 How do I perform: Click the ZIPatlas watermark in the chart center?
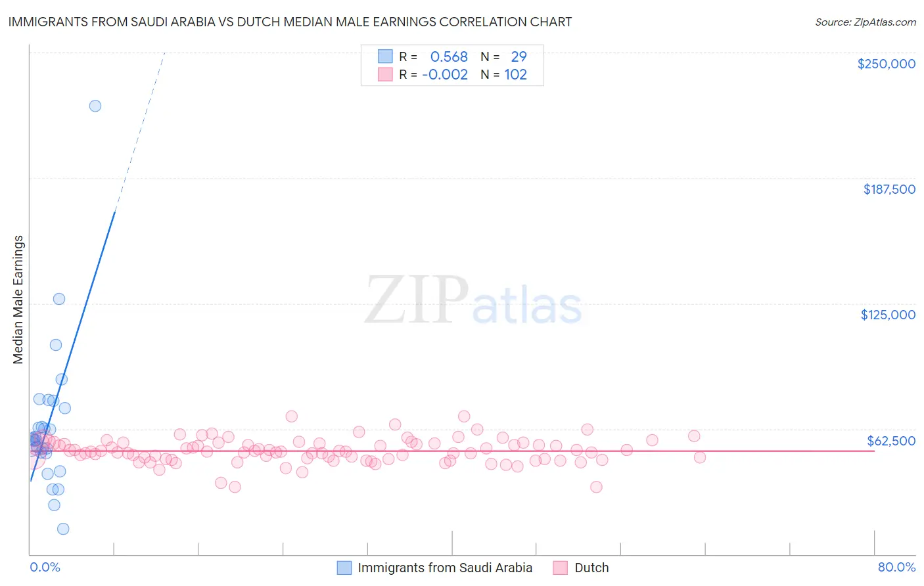pyautogui.click(x=473, y=301)
